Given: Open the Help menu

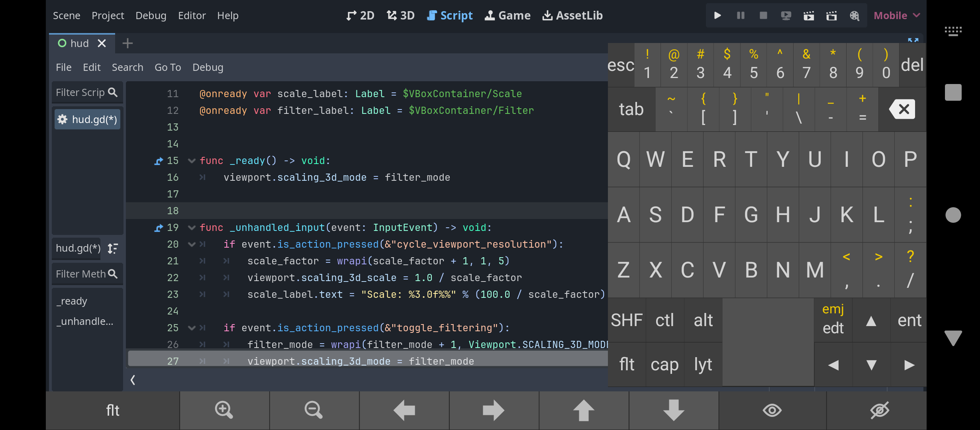Looking at the screenshot, I should [227, 16].
